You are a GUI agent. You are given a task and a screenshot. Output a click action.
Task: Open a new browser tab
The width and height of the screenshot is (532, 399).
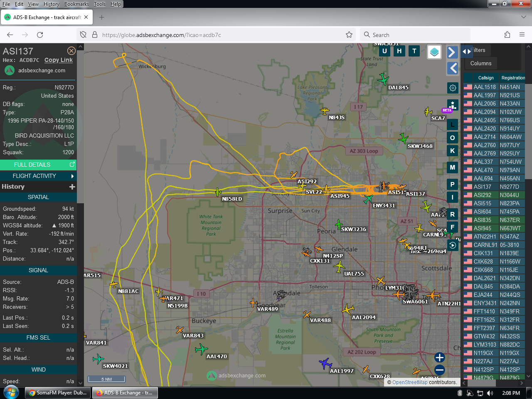tap(102, 17)
